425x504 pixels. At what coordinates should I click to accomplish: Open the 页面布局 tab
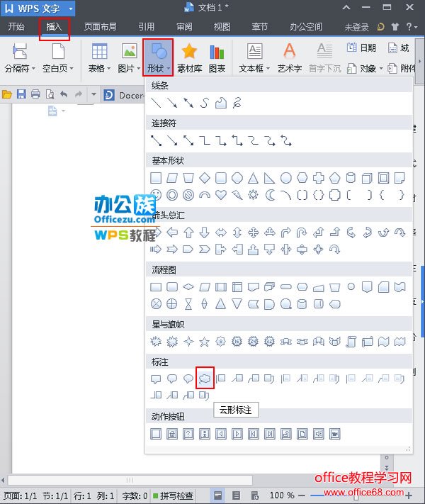pos(100,27)
